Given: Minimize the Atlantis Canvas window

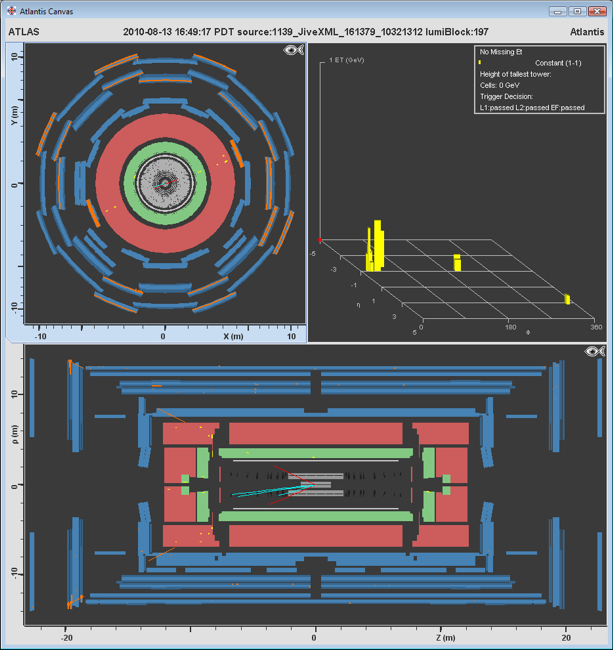Looking at the screenshot, I should [558, 12].
